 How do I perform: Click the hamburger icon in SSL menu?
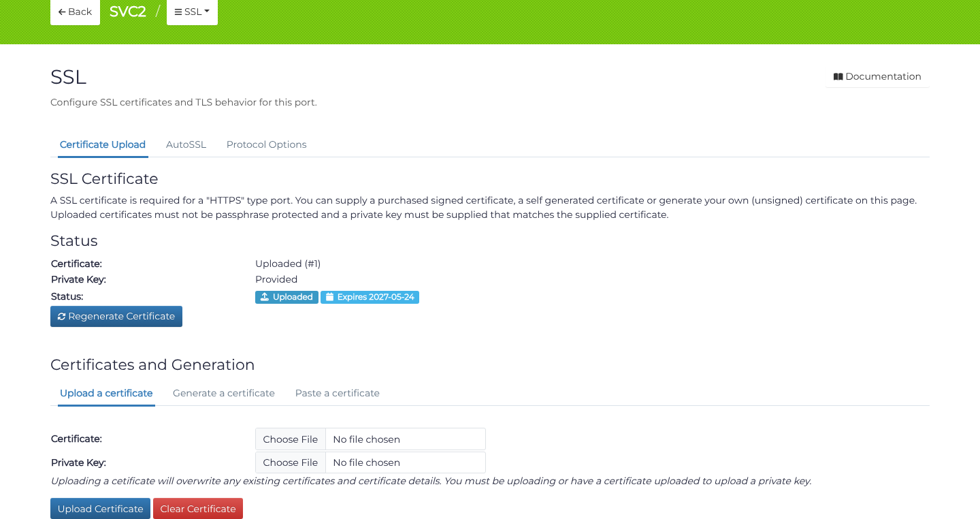click(178, 12)
